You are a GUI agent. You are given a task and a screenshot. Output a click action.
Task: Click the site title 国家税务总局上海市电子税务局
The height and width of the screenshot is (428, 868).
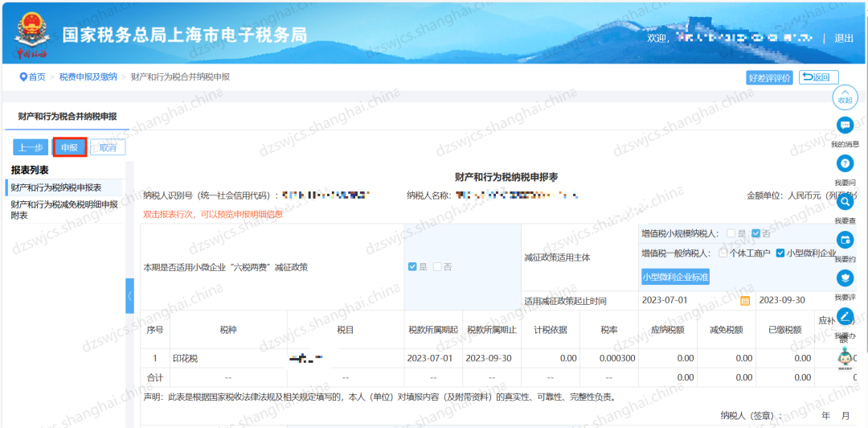tap(184, 35)
